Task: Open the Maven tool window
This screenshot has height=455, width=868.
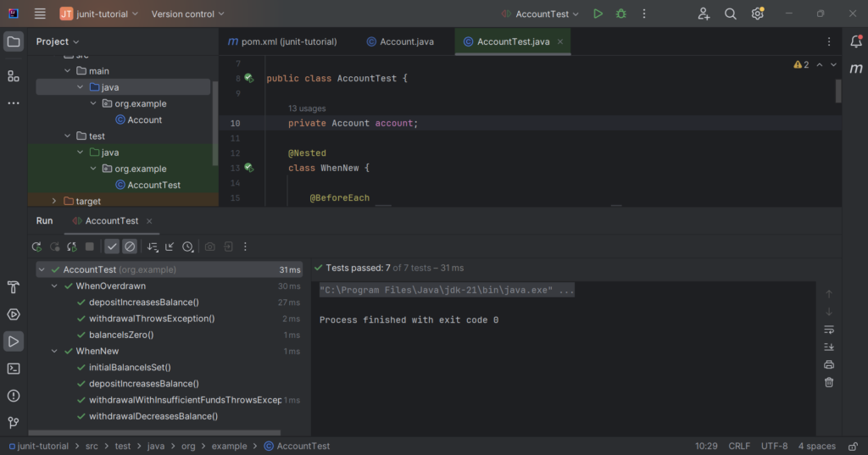Action: 856,68
